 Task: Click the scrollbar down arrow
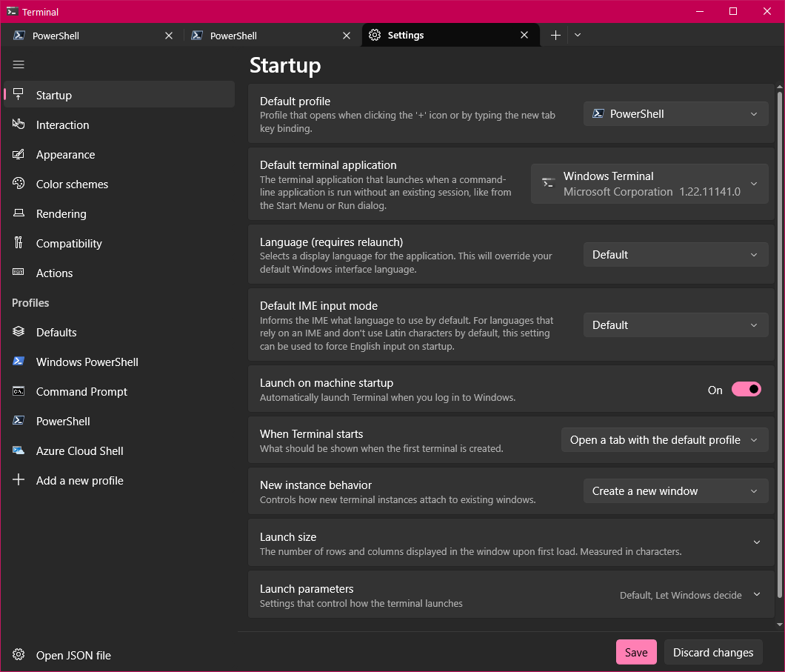780,625
